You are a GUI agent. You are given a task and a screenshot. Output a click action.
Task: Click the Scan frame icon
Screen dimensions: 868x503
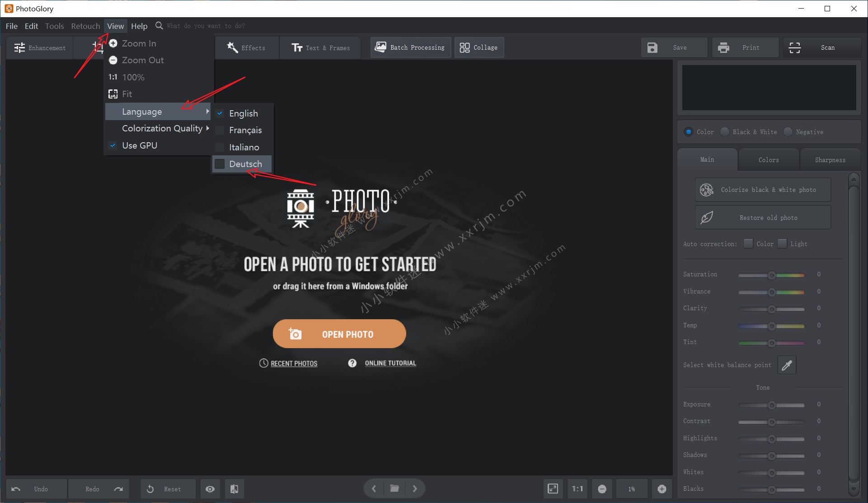795,47
